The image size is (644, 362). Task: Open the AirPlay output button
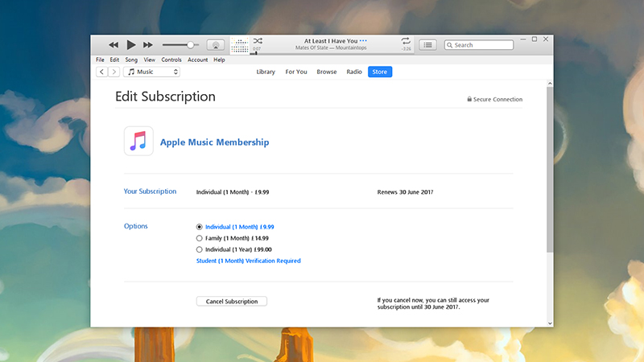pos(215,45)
